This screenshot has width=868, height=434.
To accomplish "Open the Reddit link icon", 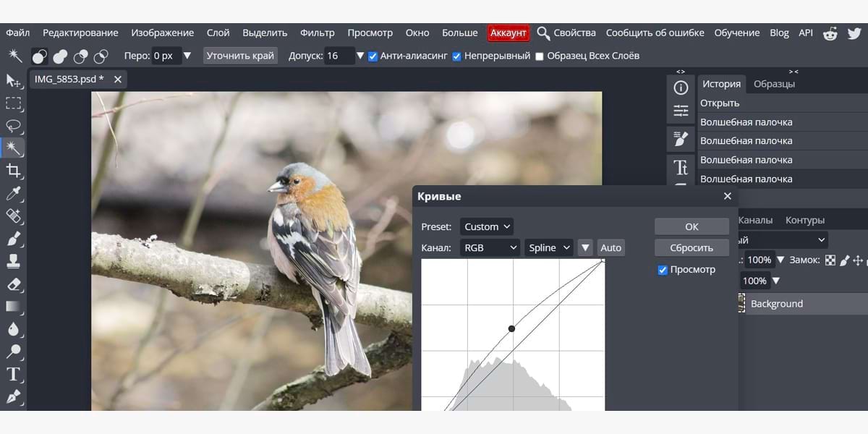I will [x=830, y=33].
